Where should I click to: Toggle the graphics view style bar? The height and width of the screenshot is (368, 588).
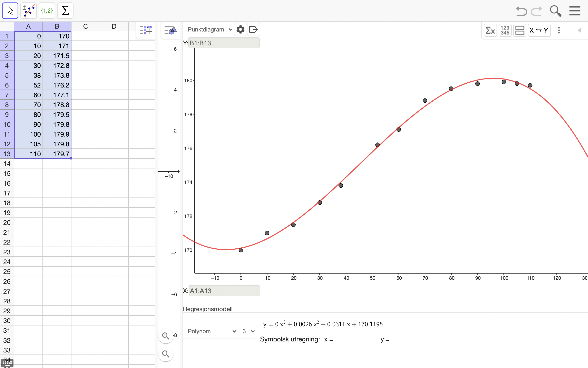click(170, 30)
